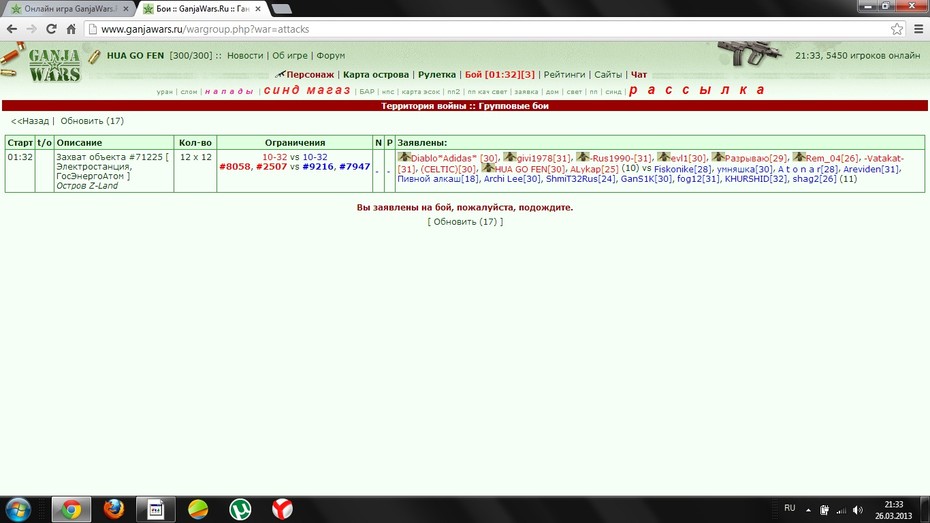The image size is (930, 523).
Task: Open the blue syndicate #9216 link
Action: click(x=318, y=167)
